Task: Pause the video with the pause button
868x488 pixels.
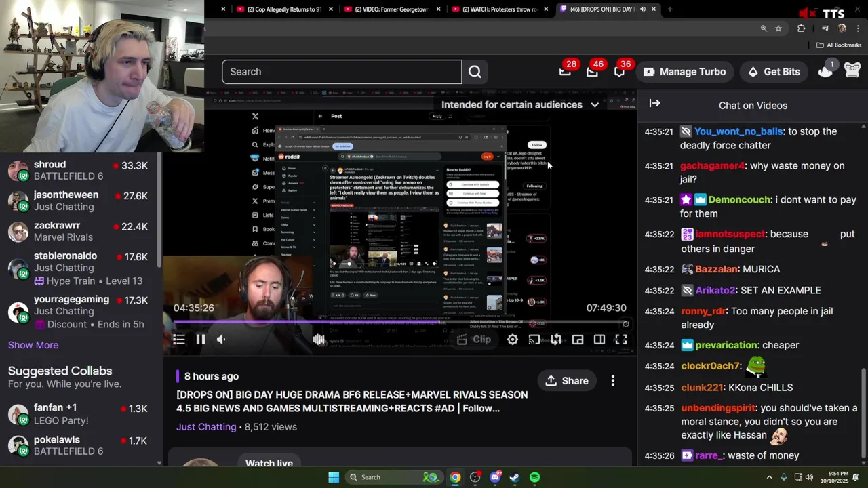Action: (201, 340)
